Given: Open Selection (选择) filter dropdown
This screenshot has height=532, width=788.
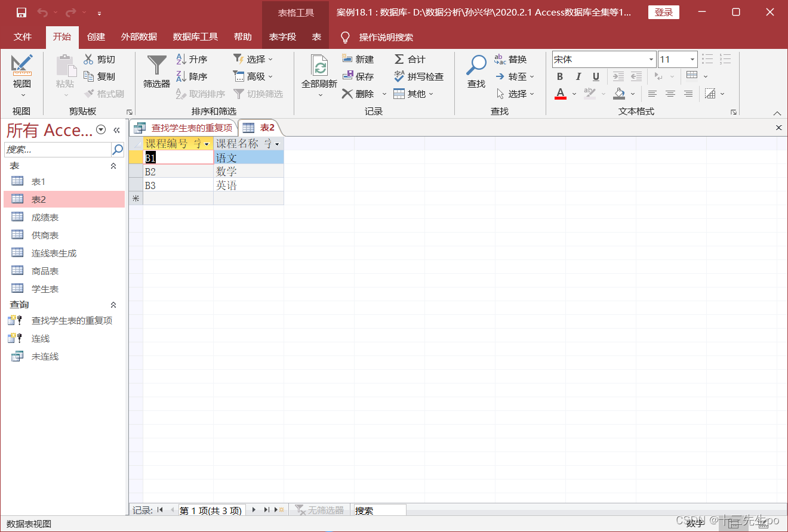Looking at the screenshot, I should 253,59.
